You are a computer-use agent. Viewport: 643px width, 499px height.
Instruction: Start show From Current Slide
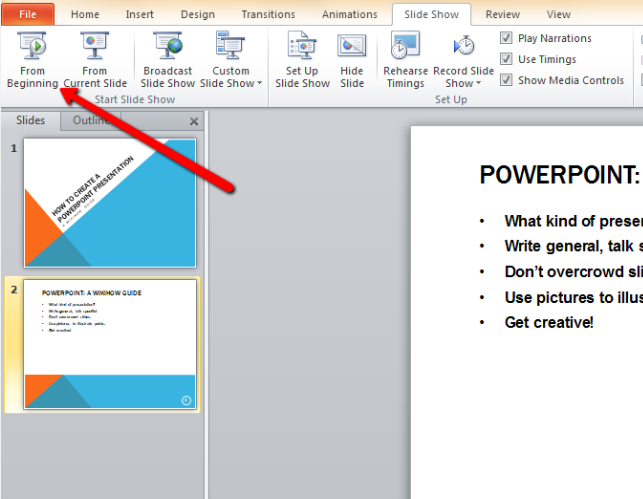[x=95, y=61]
